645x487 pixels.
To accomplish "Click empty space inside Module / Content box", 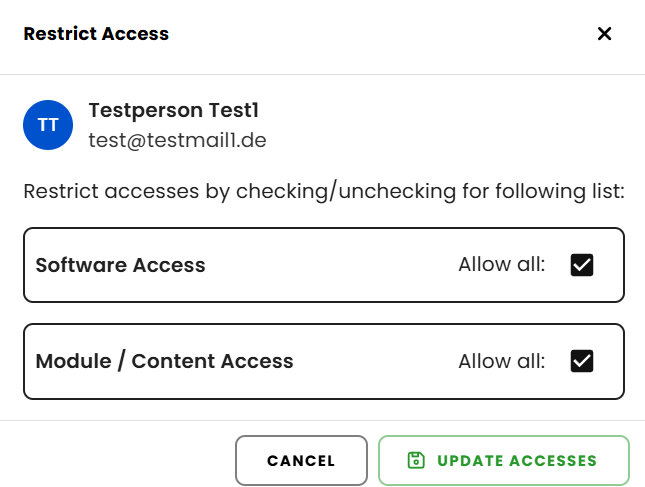I will click(375, 361).
